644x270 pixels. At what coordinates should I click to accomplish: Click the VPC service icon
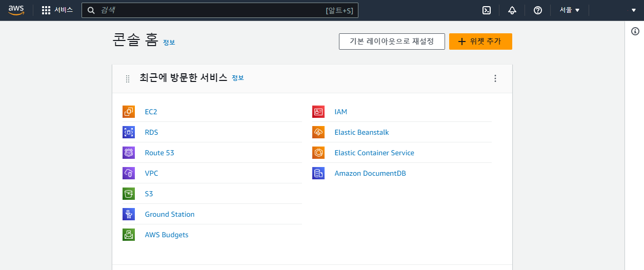pos(129,173)
